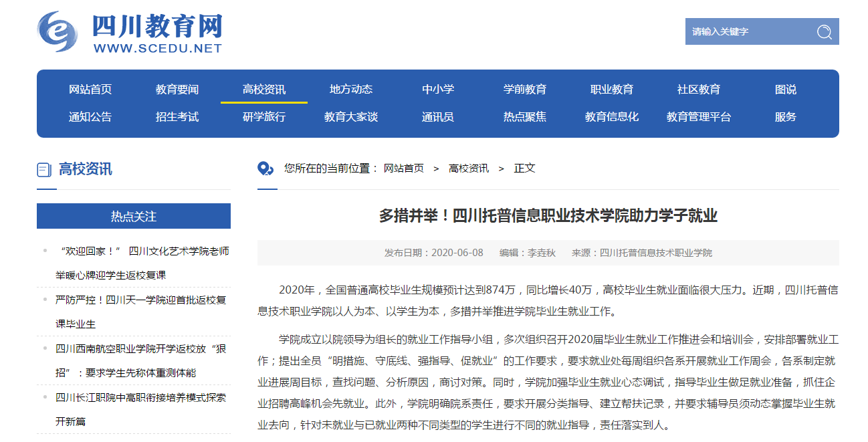The height and width of the screenshot is (442, 868).
Task: Open the 地方动态 section
Action: click(x=351, y=90)
